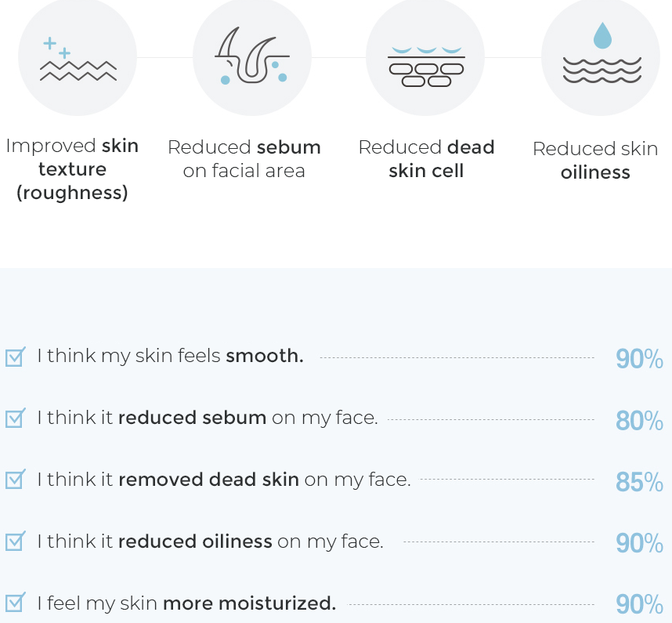
Task: Click the 80% sebum result figure
Action: [639, 420]
